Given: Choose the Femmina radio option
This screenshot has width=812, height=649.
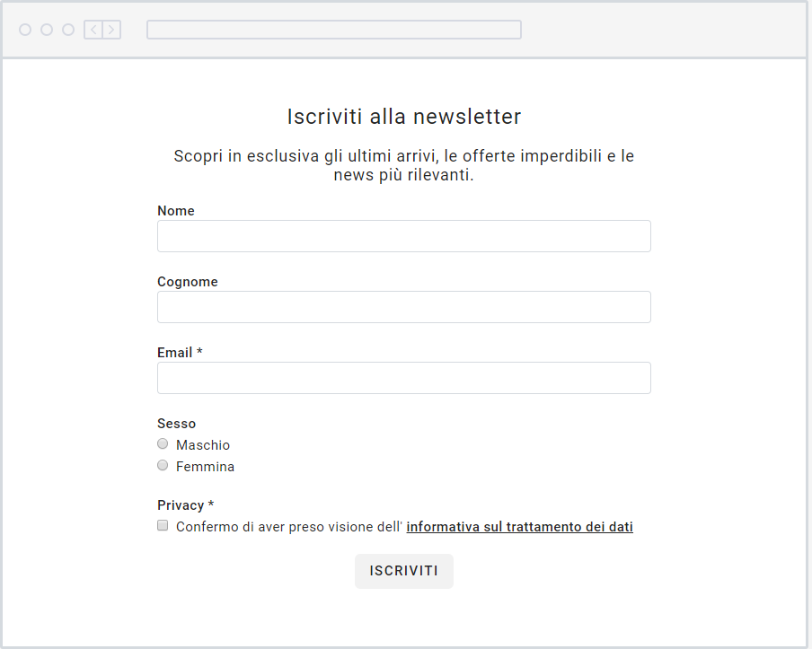Looking at the screenshot, I should [x=163, y=465].
